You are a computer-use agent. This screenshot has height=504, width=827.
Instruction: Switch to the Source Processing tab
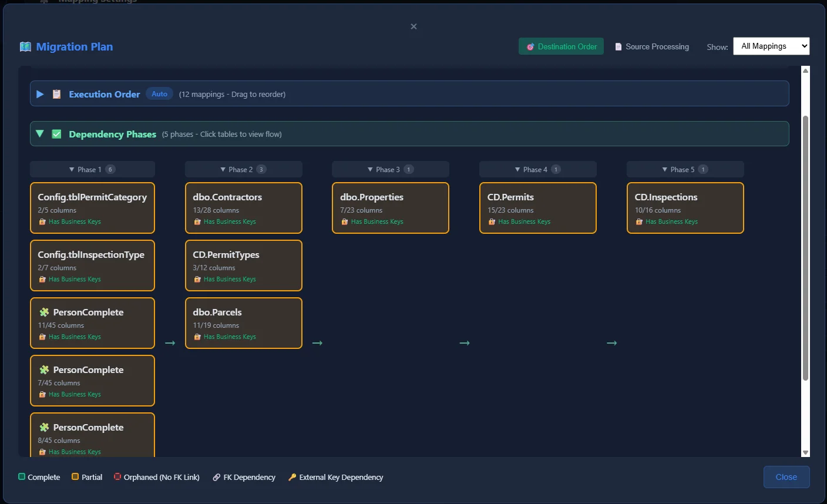[652, 46]
